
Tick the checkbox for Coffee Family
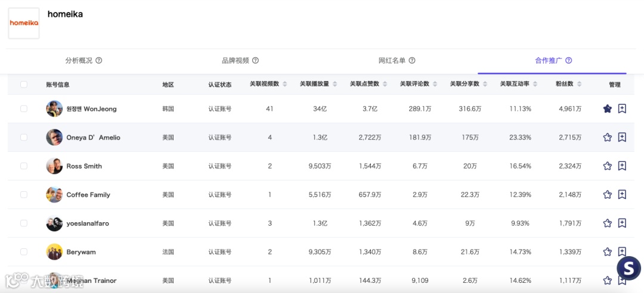click(24, 195)
